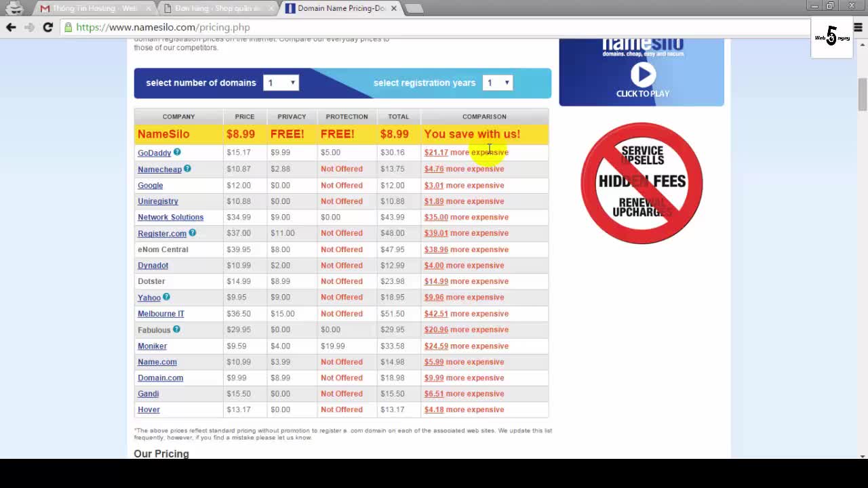Image resolution: width=868 pixels, height=488 pixels.
Task: Click the help icon next to Namecheap
Action: 187,168
